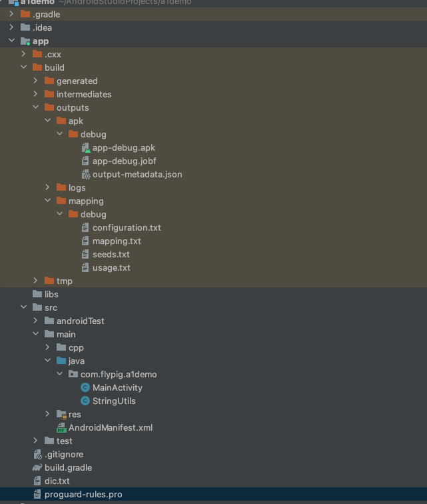Expand the cpp folder arrow
Viewport: 427px width, 504px height.
(x=47, y=348)
